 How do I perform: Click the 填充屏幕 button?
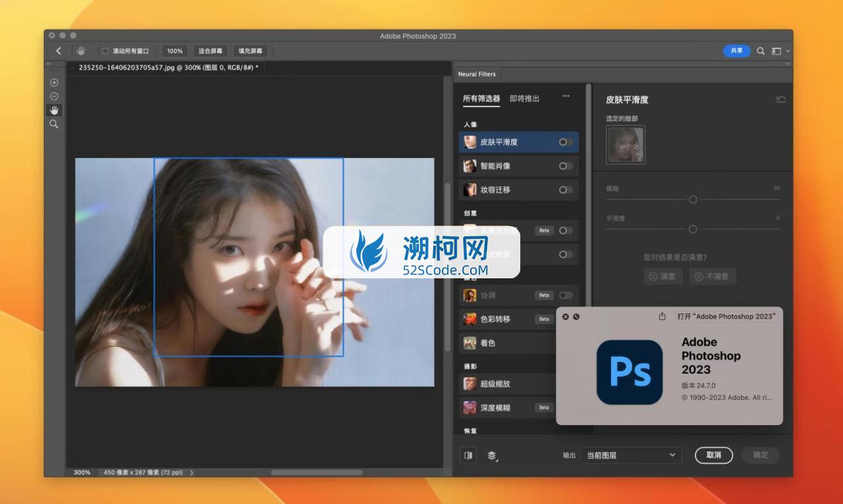(250, 51)
